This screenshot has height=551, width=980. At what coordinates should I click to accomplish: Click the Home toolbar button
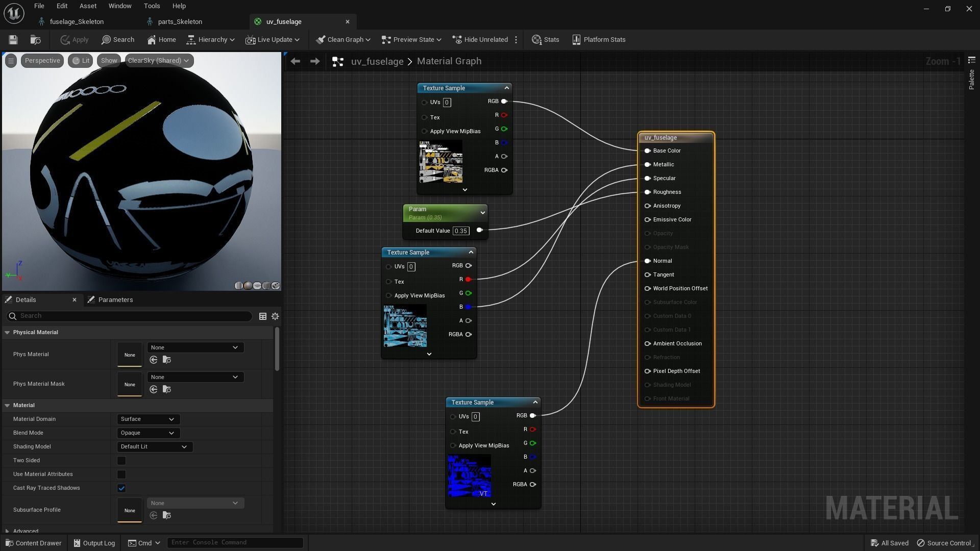coord(161,40)
